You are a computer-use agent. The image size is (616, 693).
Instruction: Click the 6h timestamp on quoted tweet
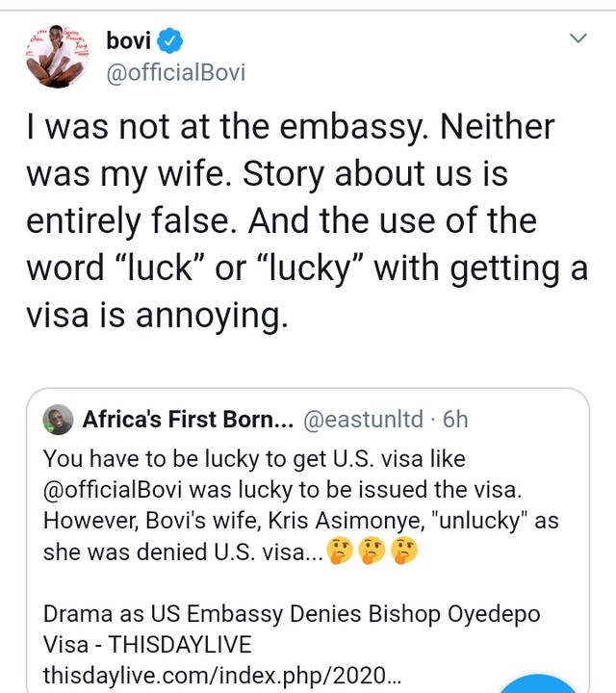pos(455,420)
